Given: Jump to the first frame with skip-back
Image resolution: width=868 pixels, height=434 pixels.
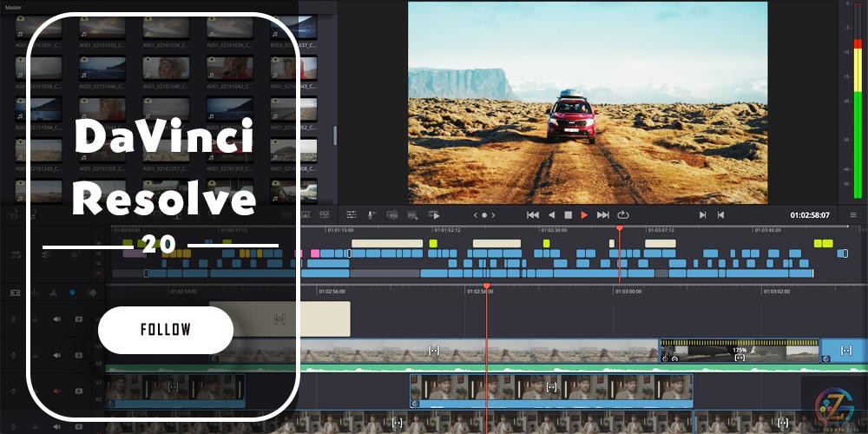Looking at the screenshot, I should (x=533, y=214).
